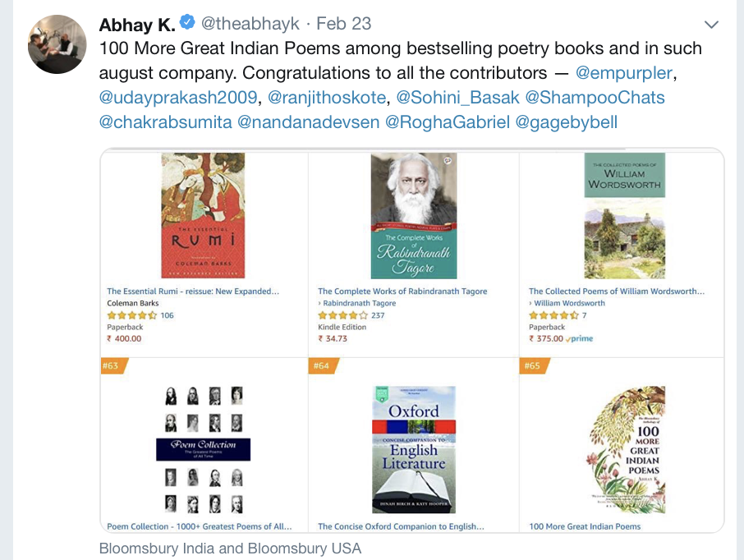Open the @chakrabsumita mention

[x=164, y=123]
